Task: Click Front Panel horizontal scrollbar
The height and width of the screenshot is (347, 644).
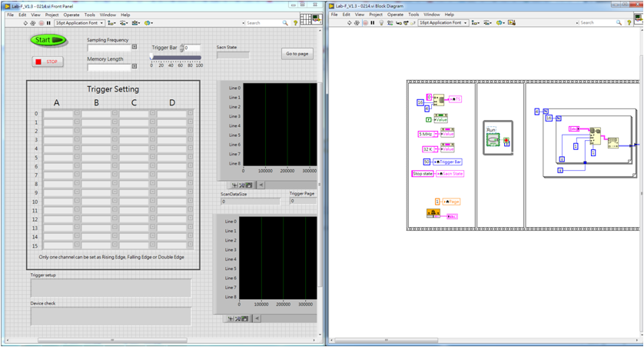Action: tap(112, 340)
